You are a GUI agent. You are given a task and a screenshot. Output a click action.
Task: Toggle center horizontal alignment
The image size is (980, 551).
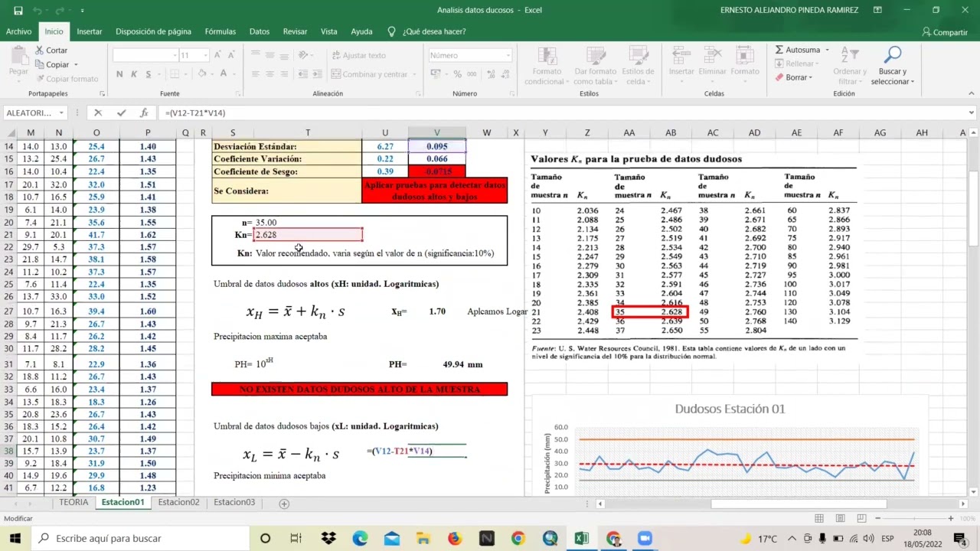tap(272, 74)
